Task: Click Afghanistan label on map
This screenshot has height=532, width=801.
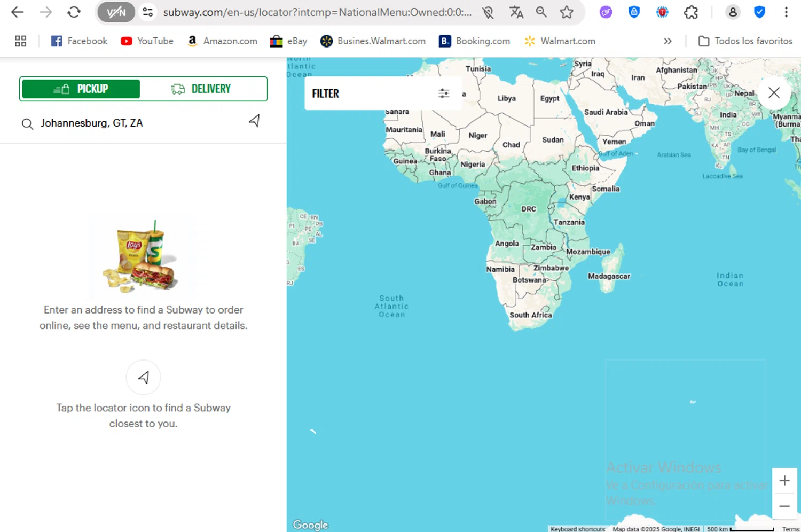Action: tap(676, 70)
